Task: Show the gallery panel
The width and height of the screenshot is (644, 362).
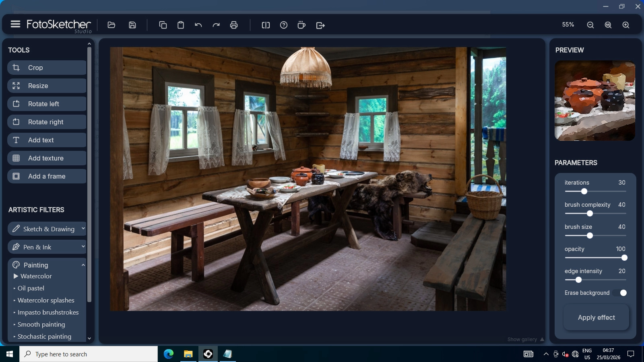Action: coord(526,339)
